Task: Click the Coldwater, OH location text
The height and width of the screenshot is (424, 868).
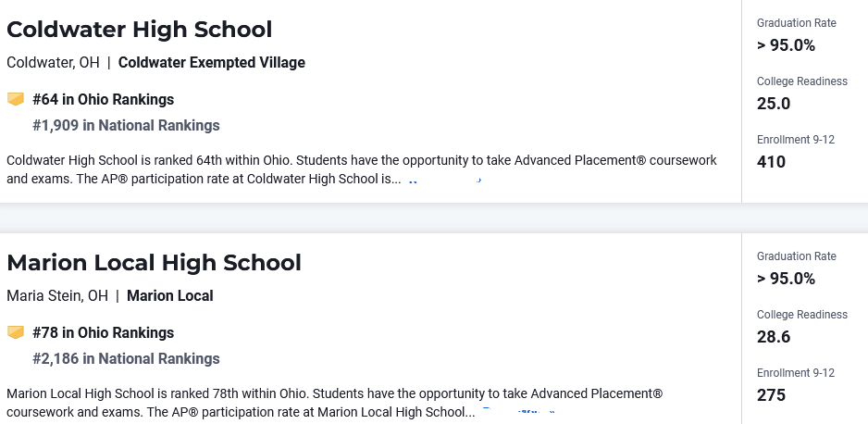Action: point(54,63)
